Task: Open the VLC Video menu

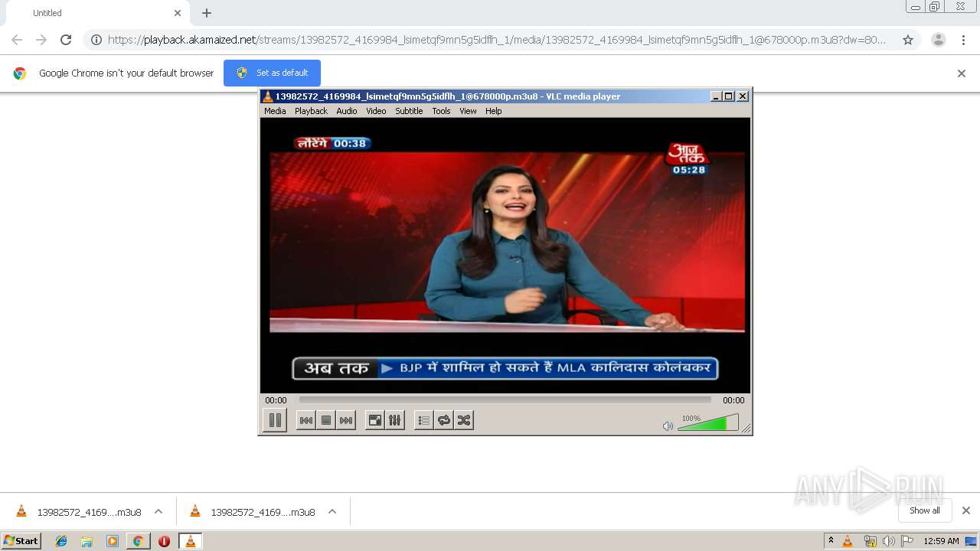Action: click(376, 111)
